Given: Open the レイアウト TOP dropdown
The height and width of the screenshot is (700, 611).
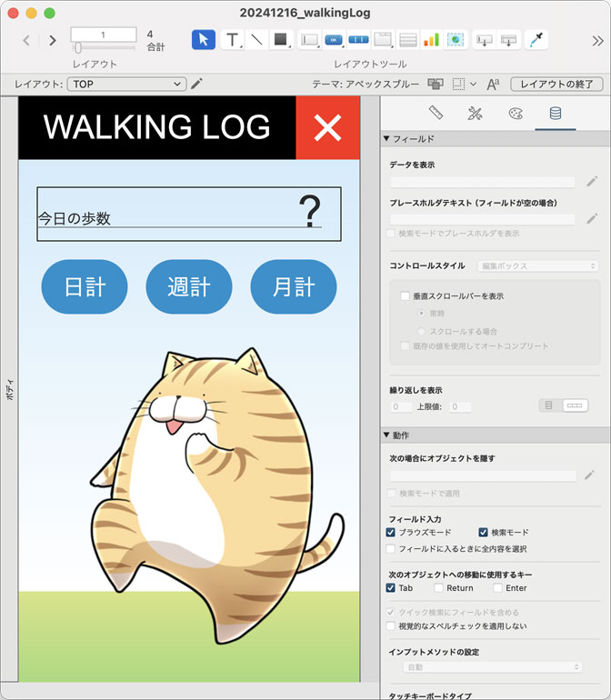Looking at the screenshot, I should coord(127,84).
